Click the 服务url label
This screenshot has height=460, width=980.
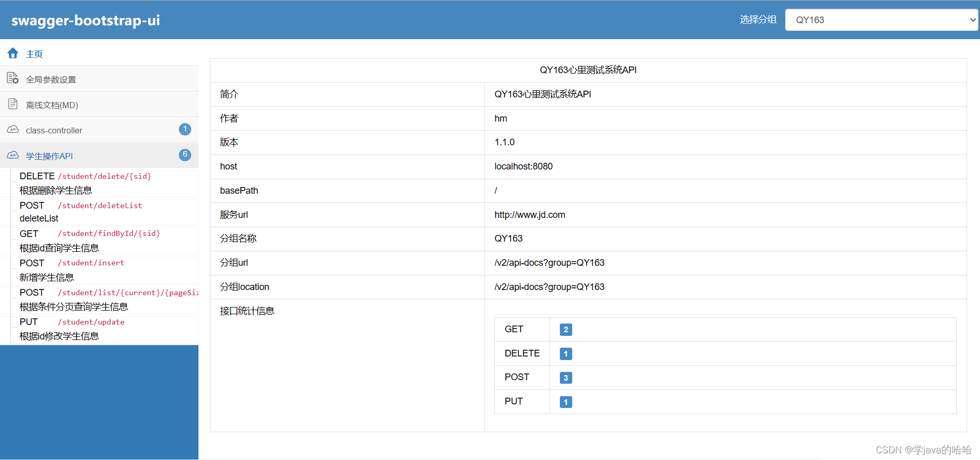(234, 215)
